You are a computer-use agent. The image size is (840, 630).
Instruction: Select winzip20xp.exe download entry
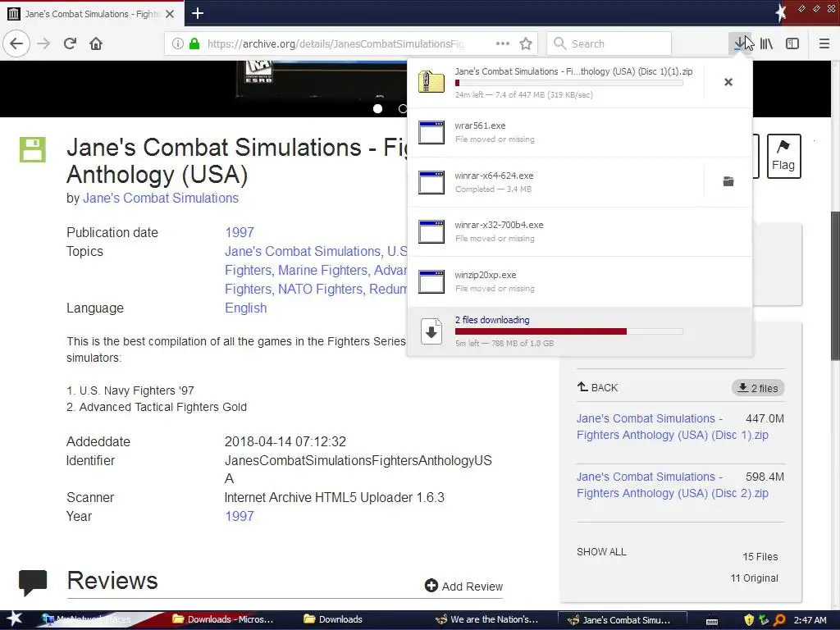(580, 281)
